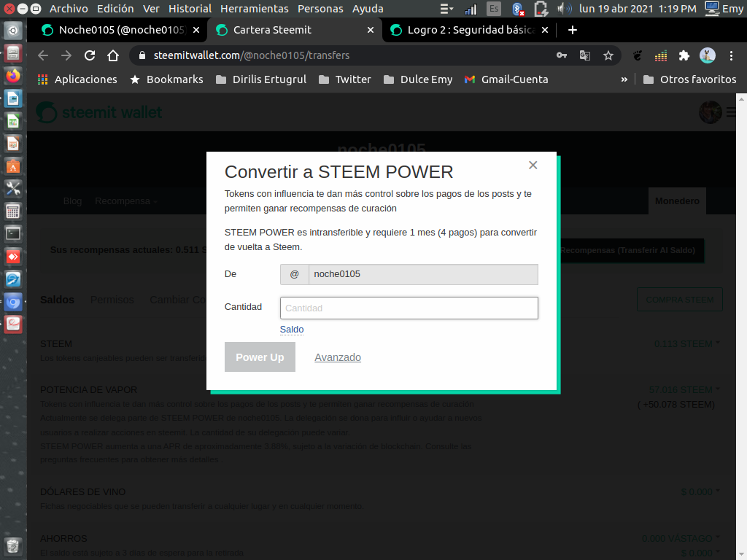Click the address bar URL

(252, 55)
